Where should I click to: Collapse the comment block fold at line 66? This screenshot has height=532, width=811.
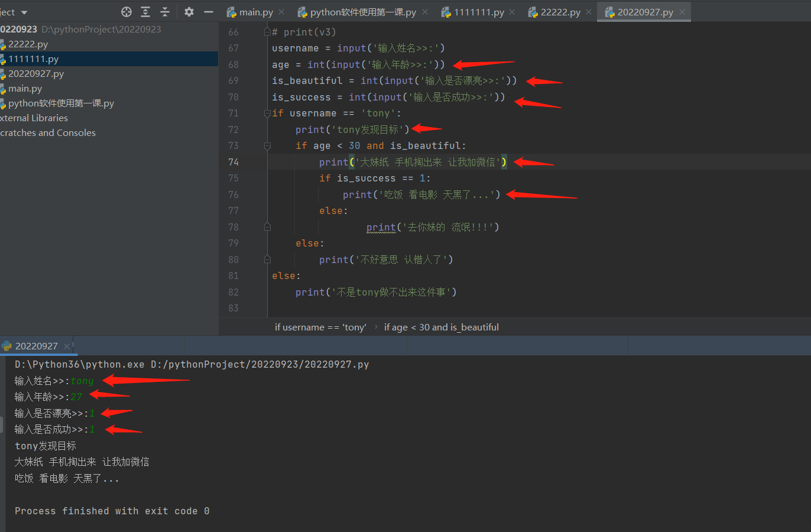point(267,32)
